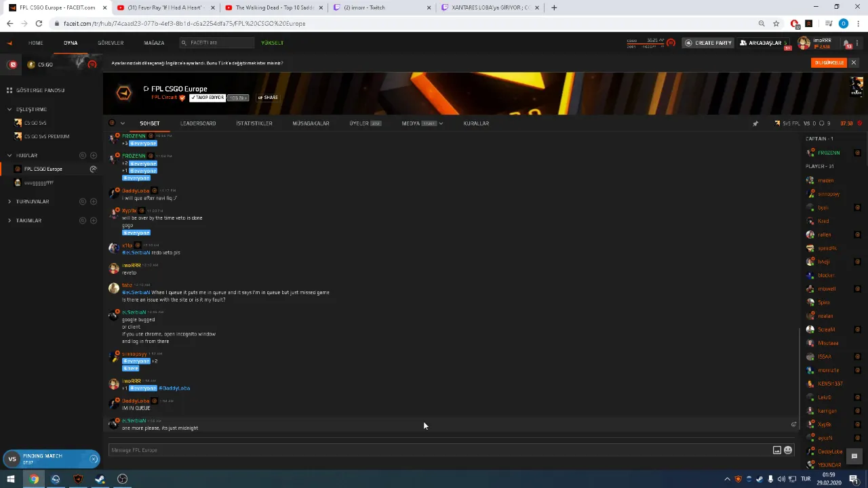Click the add icon next to TAKIMLAR
This screenshot has width=868, height=488.
pyautogui.click(x=94, y=220)
